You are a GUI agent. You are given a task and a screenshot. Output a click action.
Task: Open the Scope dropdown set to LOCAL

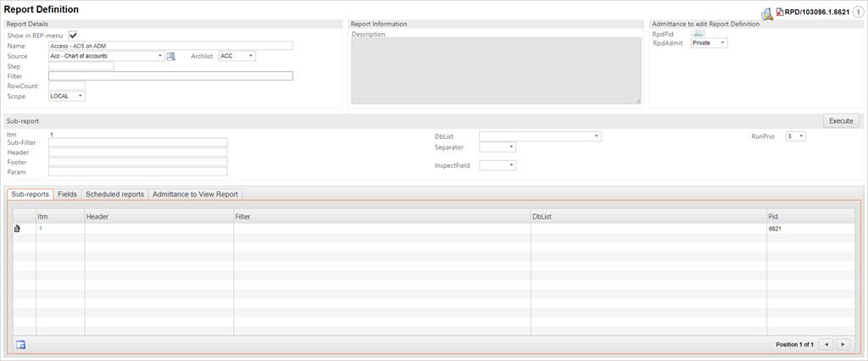(67, 97)
